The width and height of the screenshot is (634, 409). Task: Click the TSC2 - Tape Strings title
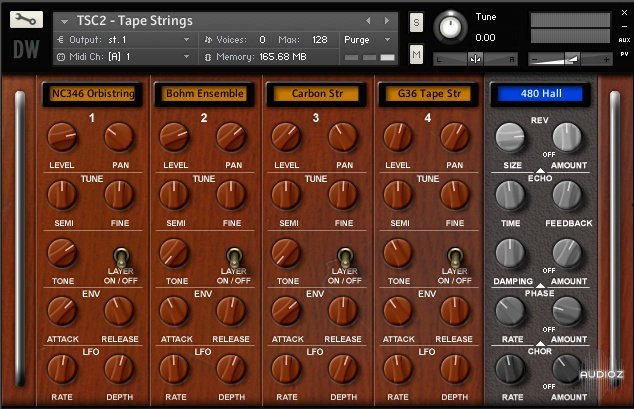(135, 21)
